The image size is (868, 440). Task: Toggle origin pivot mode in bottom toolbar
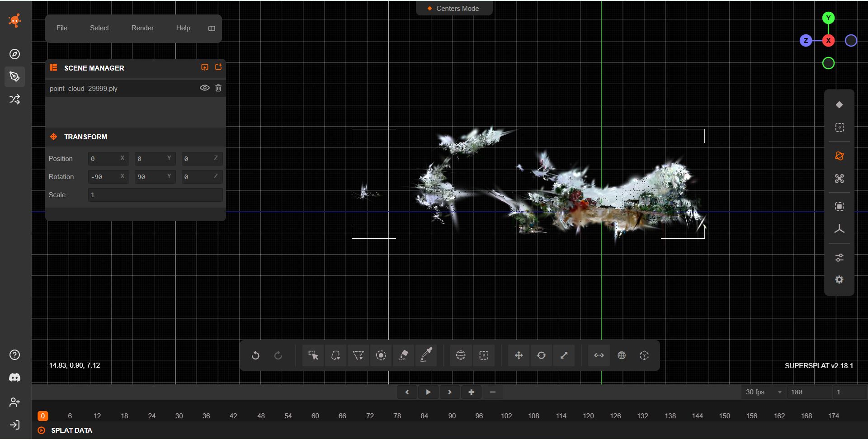click(644, 355)
